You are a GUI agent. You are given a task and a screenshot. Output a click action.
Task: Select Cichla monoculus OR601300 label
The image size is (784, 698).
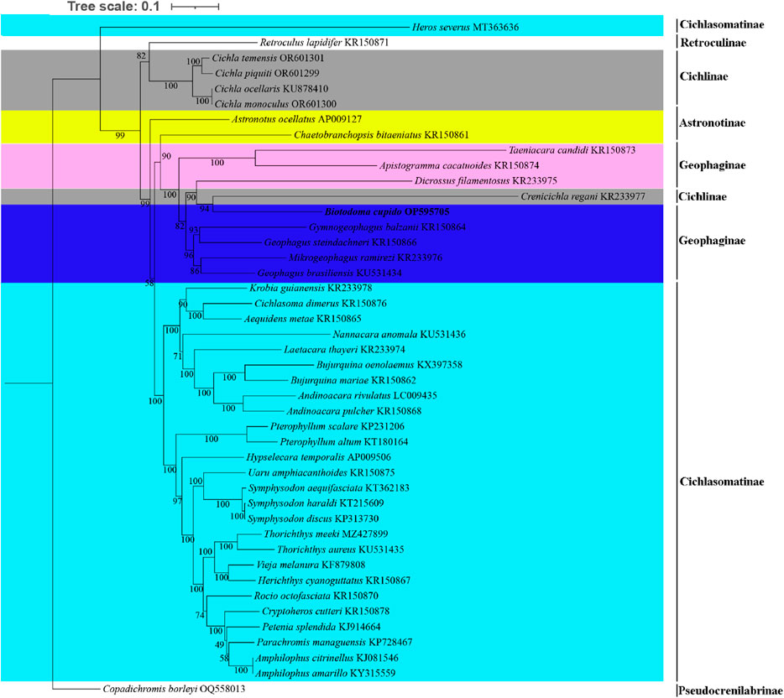(x=275, y=104)
